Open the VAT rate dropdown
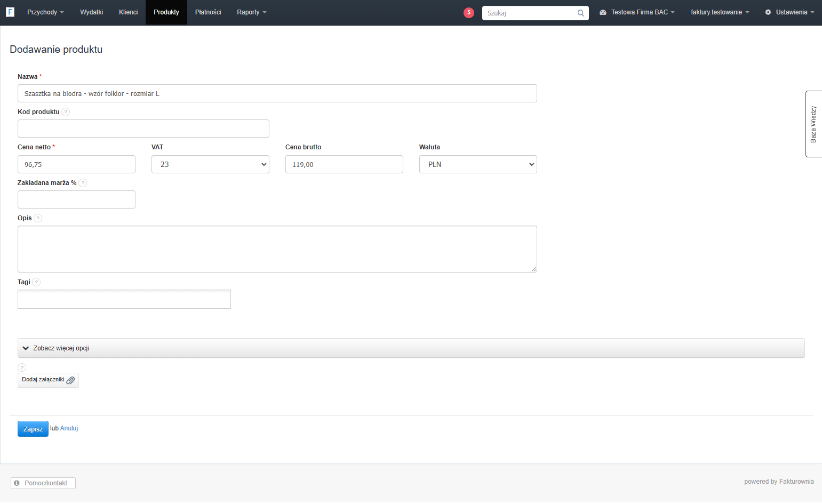 pyautogui.click(x=210, y=164)
